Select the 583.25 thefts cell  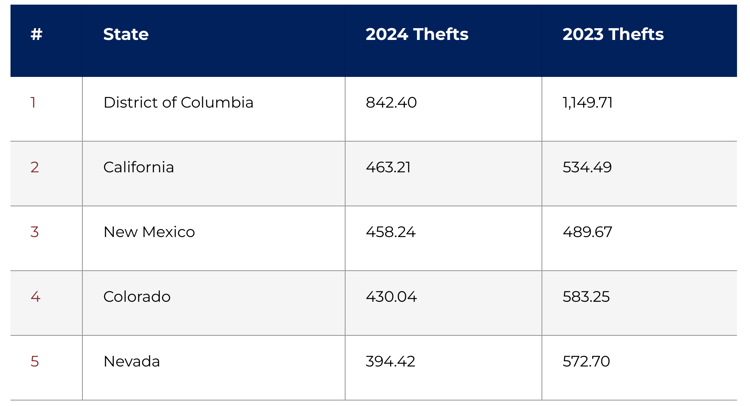tap(586, 297)
